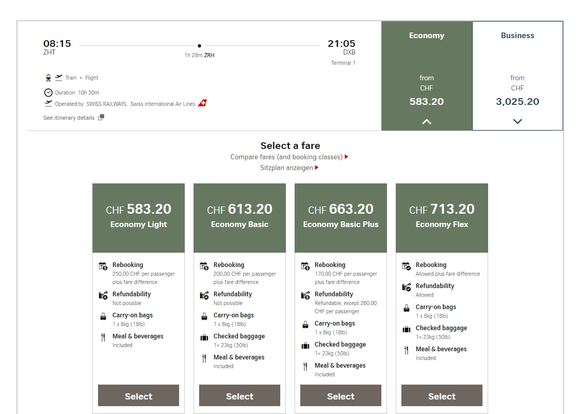580x414 pixels.
Task: Click Economy Flex checked baggage icon
Action: tap(406, 329)
